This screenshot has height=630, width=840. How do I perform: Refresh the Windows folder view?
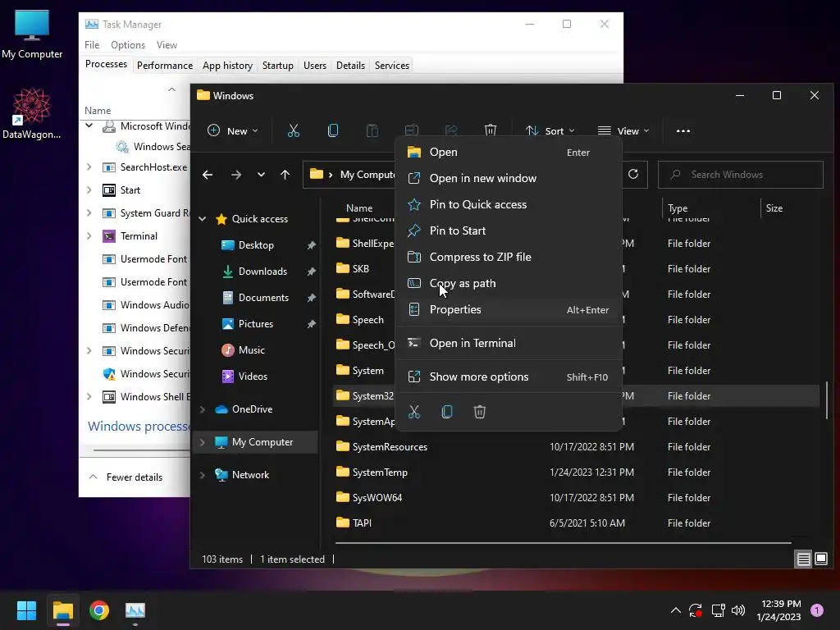tap(633, 174)
